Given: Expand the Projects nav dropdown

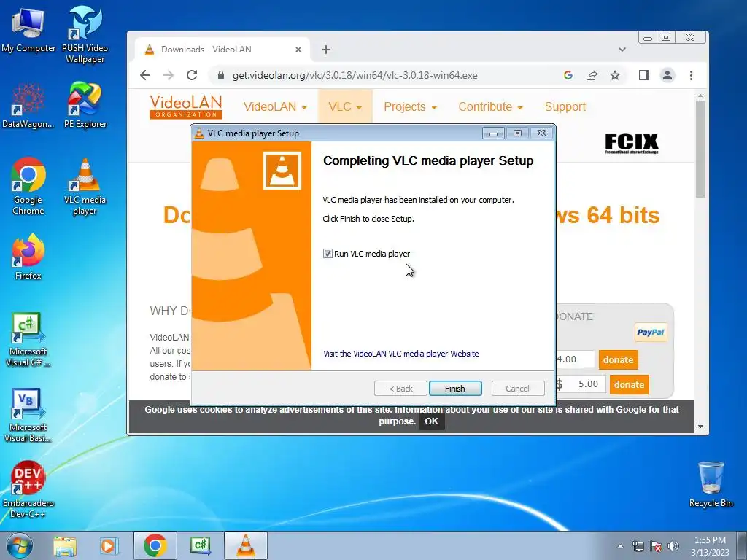Looking at the screenshot, I should pyautogui.click(x=410, y=106).
